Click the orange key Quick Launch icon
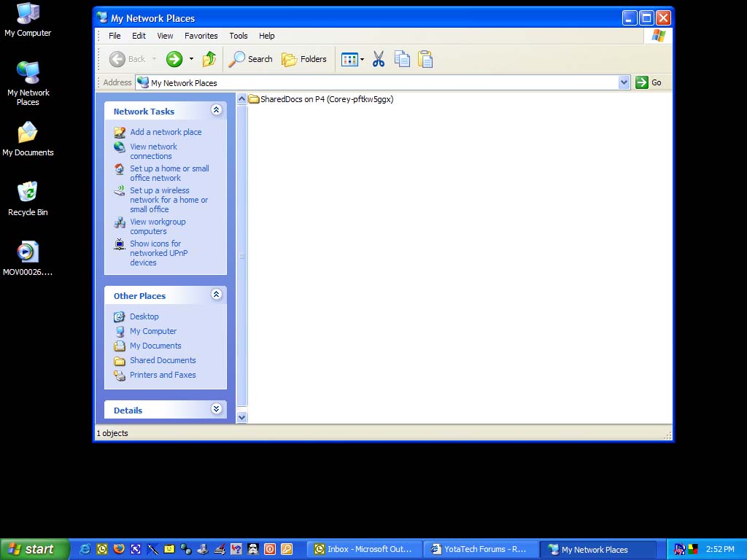Image resolution: width=747 pixels, height=560 pixels. (x=286, y=549)
